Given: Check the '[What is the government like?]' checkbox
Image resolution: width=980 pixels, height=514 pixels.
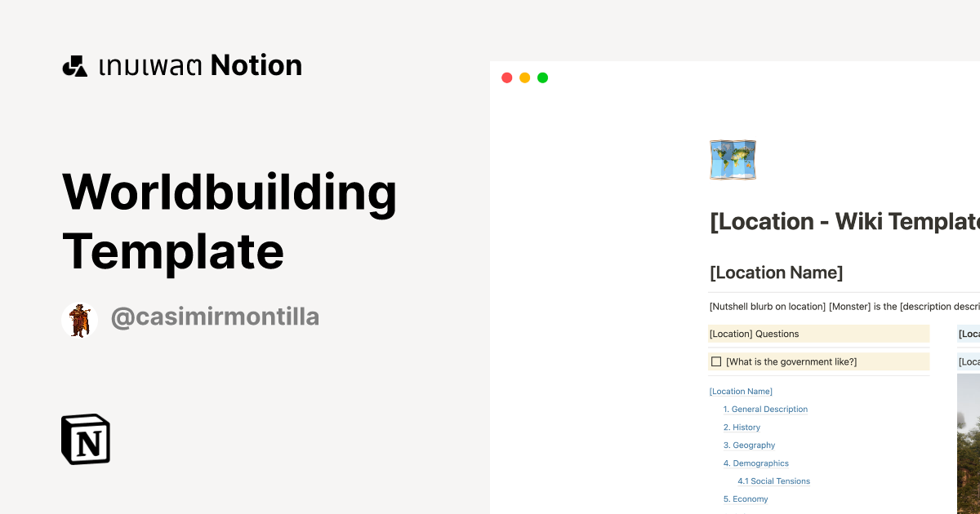Looking at the screenshot, I should coord(716,361).
